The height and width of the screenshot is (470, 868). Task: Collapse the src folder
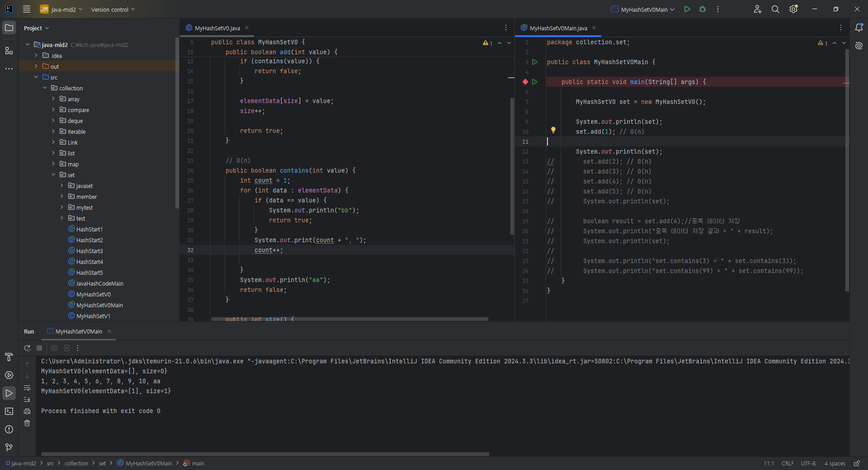(36, 77)
